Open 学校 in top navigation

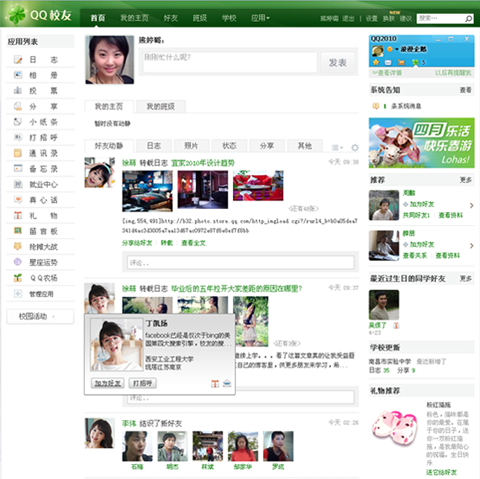click(x=229, y=18)
